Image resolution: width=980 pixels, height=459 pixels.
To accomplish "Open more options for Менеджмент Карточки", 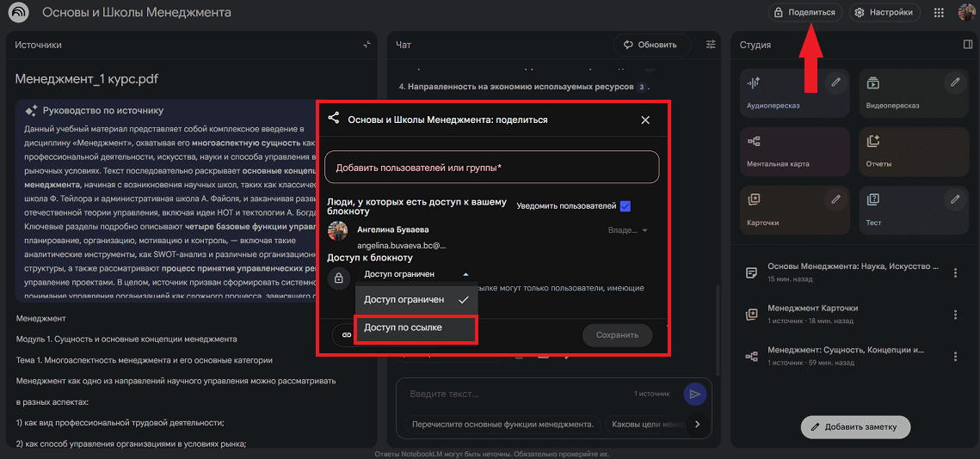I will pos(955,314).
